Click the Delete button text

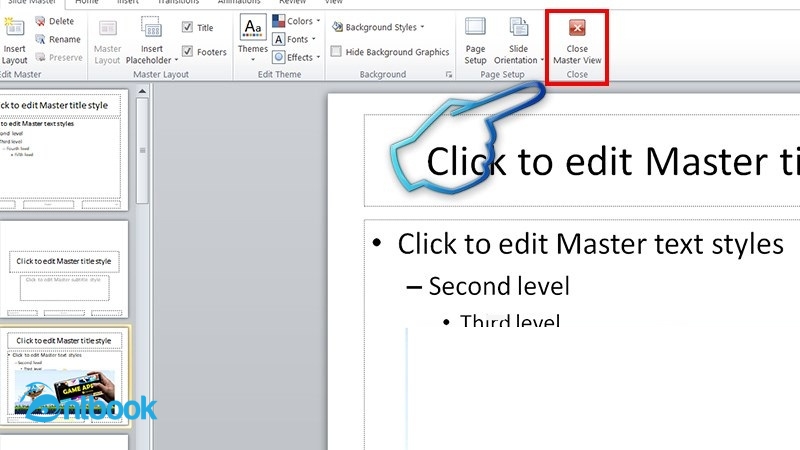pyautogui.click(x=61, y=21)
